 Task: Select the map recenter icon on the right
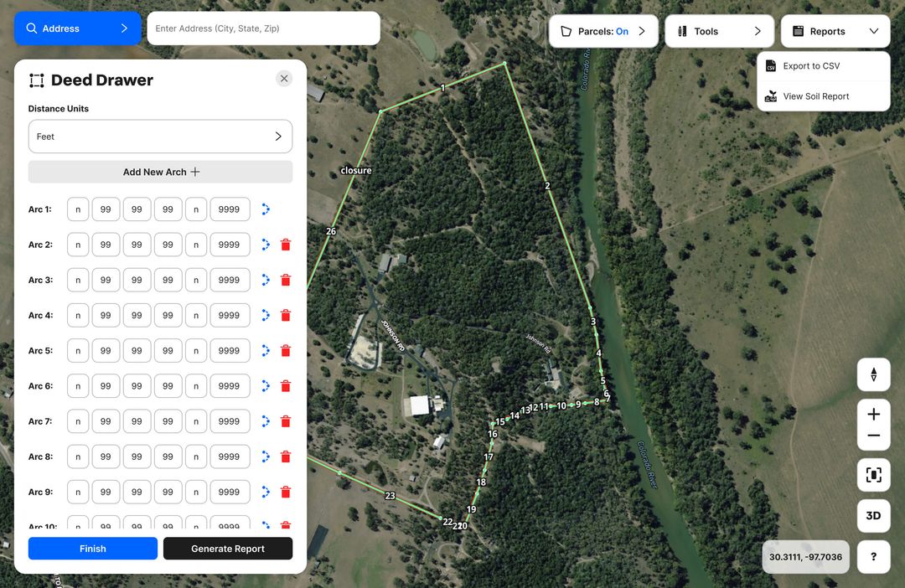point(873,475)
